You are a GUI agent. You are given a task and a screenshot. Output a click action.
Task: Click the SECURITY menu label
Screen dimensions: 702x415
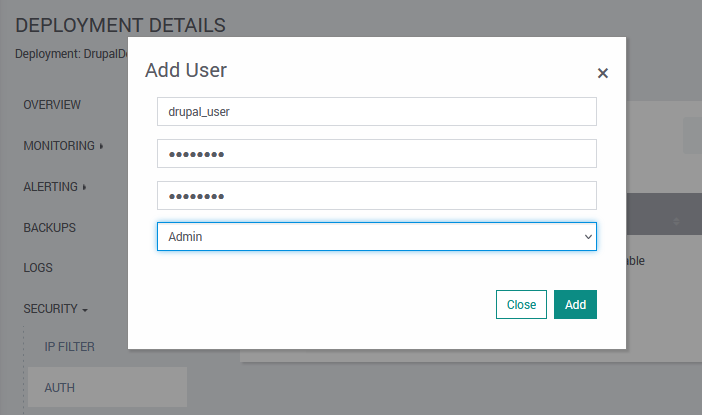click(51, 309)
